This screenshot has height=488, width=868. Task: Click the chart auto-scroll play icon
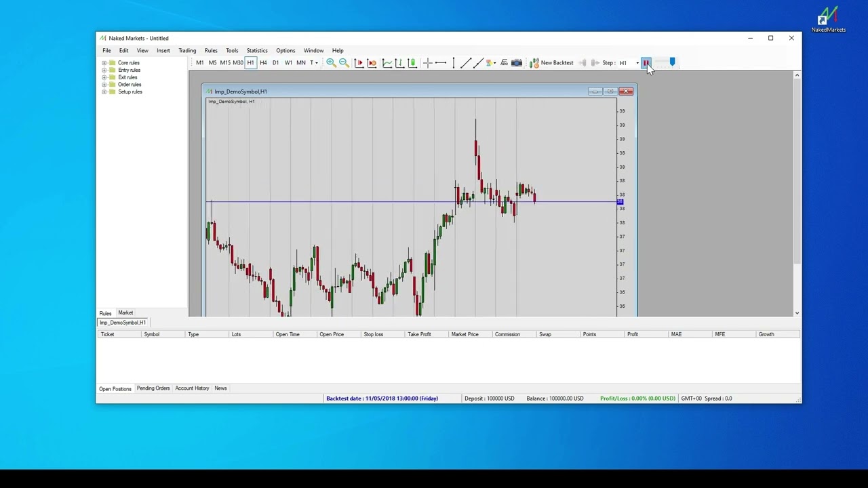pyautogui.click(x=359, y=62)
